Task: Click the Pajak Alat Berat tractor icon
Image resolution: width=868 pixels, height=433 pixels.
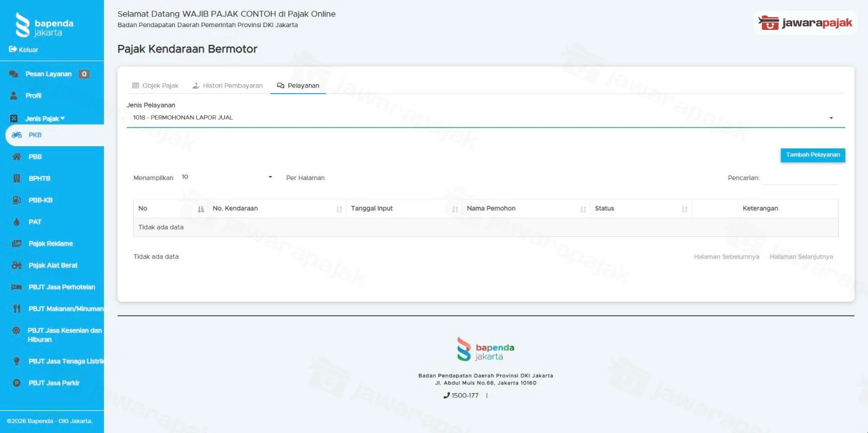Action: pos(17,265)
